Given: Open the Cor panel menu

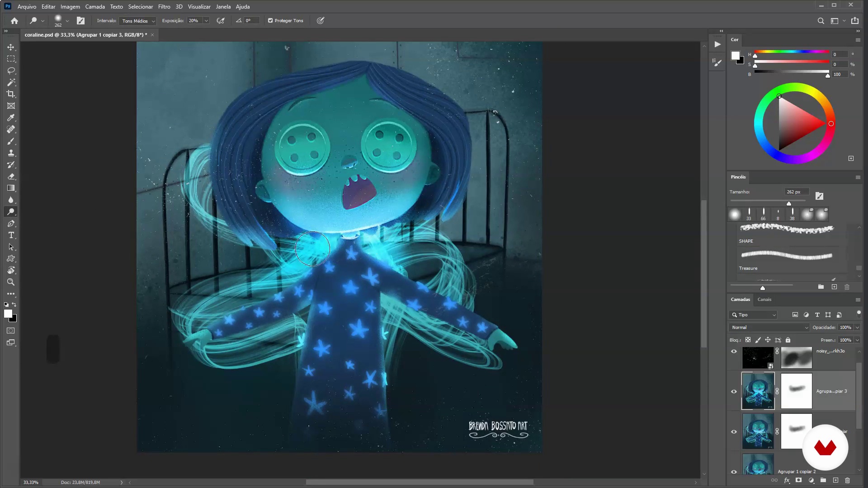Looking at the screenshot, I should (x=858, y=40).
